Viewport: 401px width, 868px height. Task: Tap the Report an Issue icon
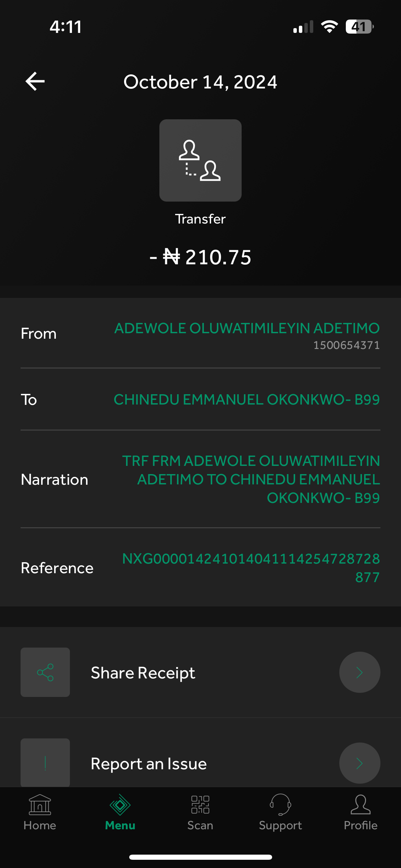pyautogui.click(x=45, y=762)
